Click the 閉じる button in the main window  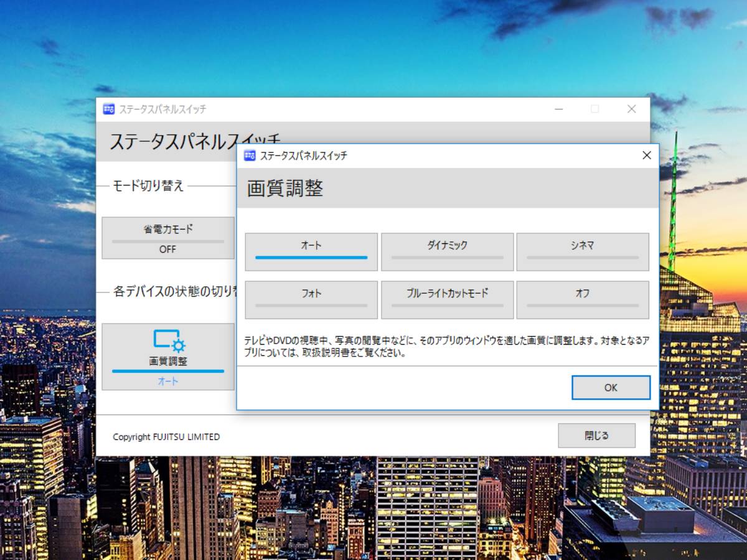596,436
